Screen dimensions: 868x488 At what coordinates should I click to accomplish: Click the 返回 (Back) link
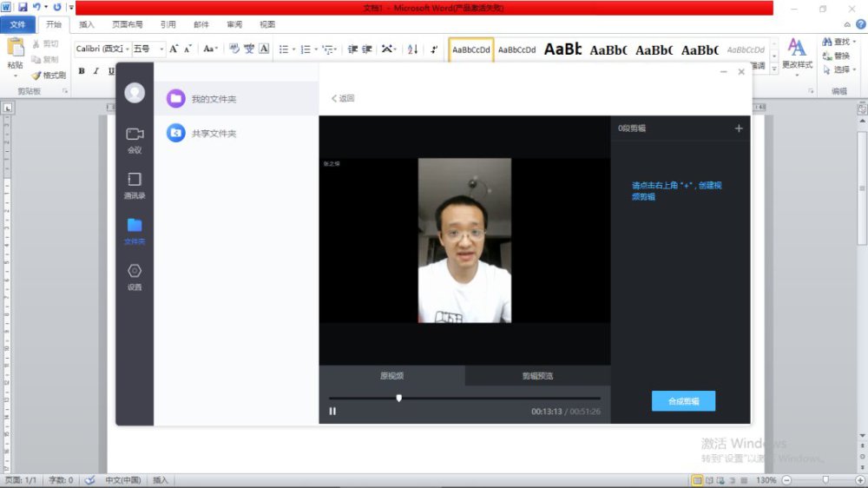point(343,98)
